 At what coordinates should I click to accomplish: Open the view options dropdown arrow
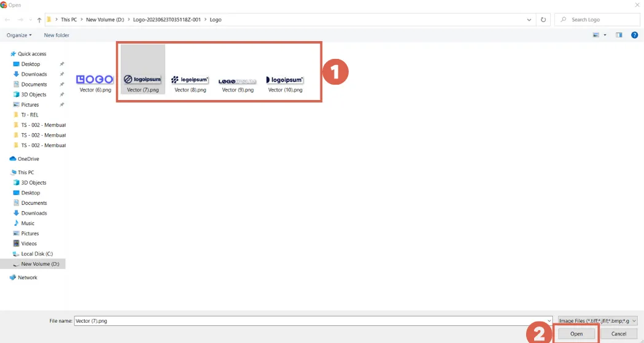(605, 36)
